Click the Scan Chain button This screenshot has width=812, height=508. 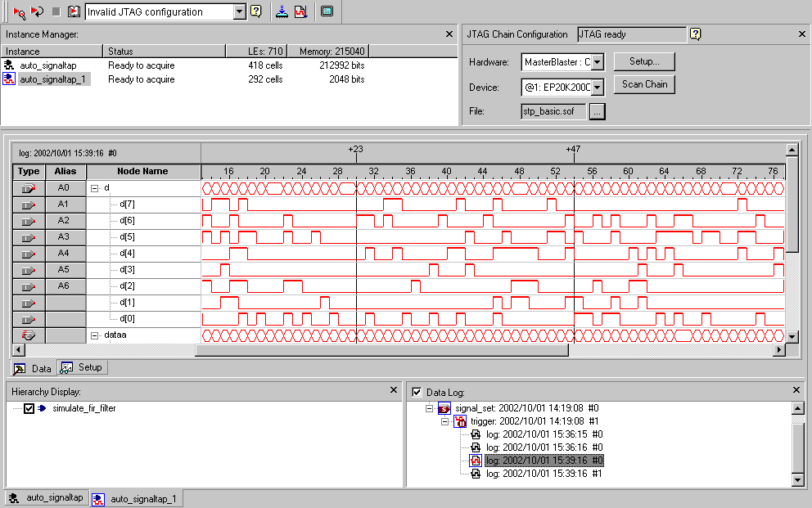[644, 84]
